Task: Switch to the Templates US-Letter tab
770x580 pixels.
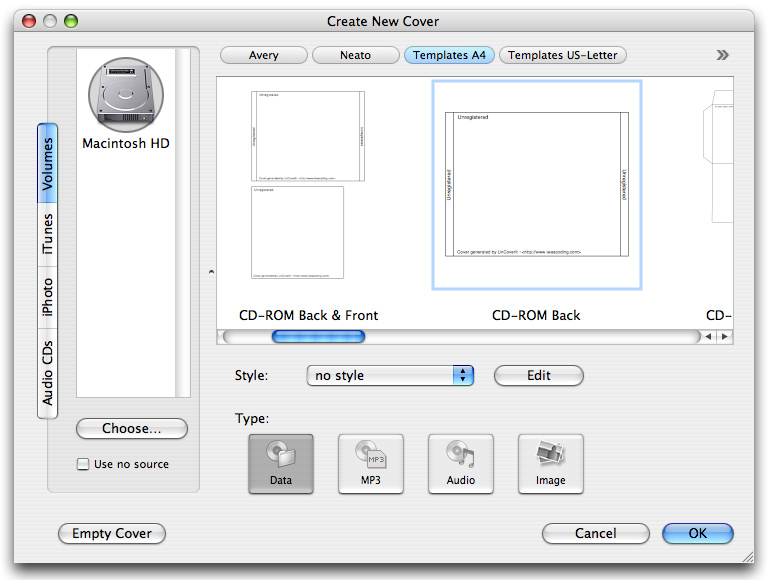Action: coord(563,55)
